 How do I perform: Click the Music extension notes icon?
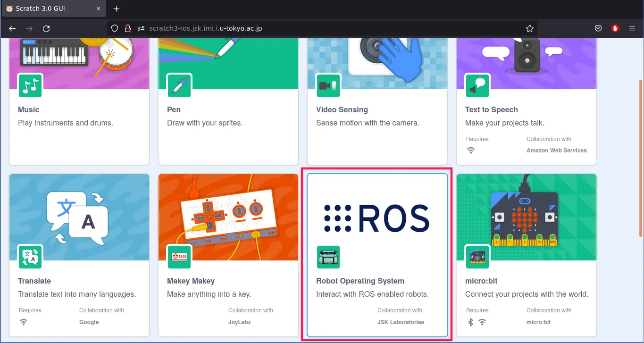click(x=30, y=86)
